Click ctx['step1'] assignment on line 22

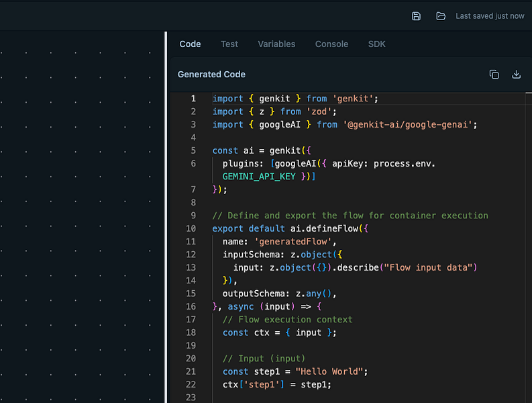click(x=277, y=385)
